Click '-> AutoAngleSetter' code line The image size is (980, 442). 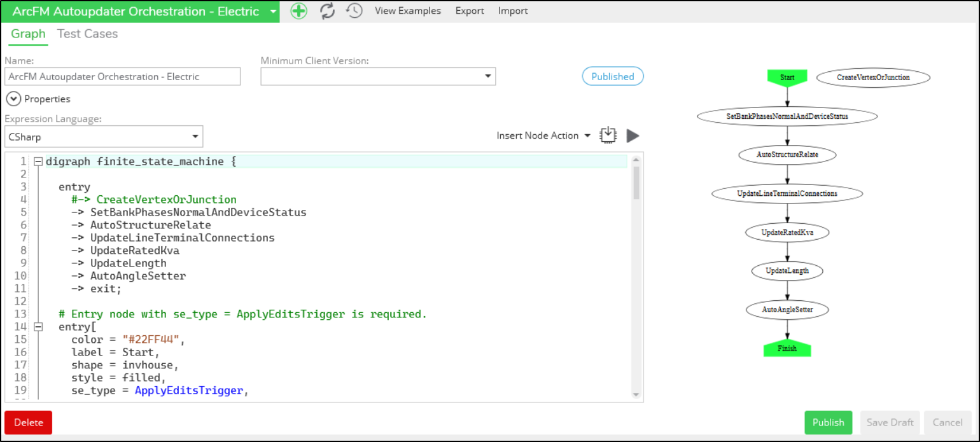(x=129, y=276)
